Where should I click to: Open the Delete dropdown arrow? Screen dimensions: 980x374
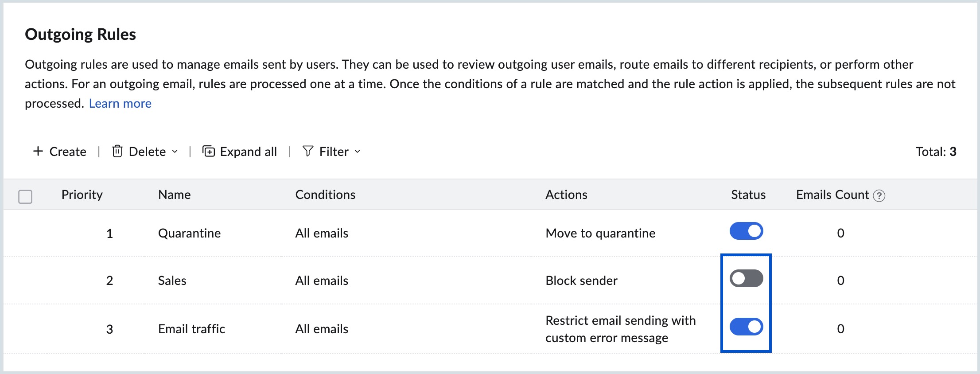[x=175, y=152]
